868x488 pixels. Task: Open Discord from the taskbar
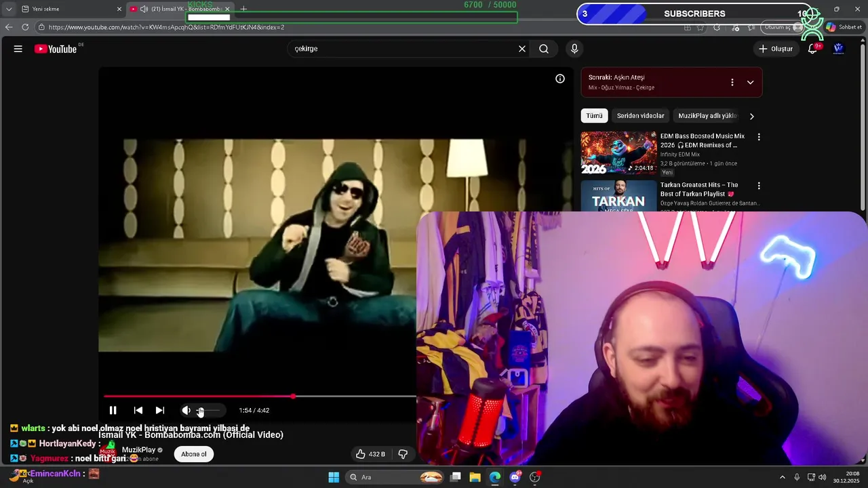click(x=515, y=477)
